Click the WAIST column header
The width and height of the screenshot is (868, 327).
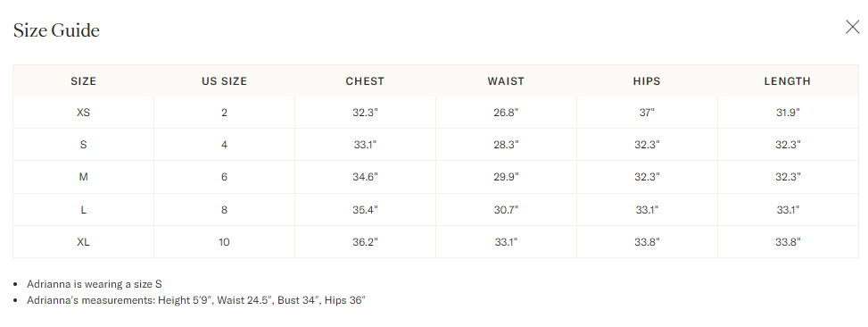506,81
